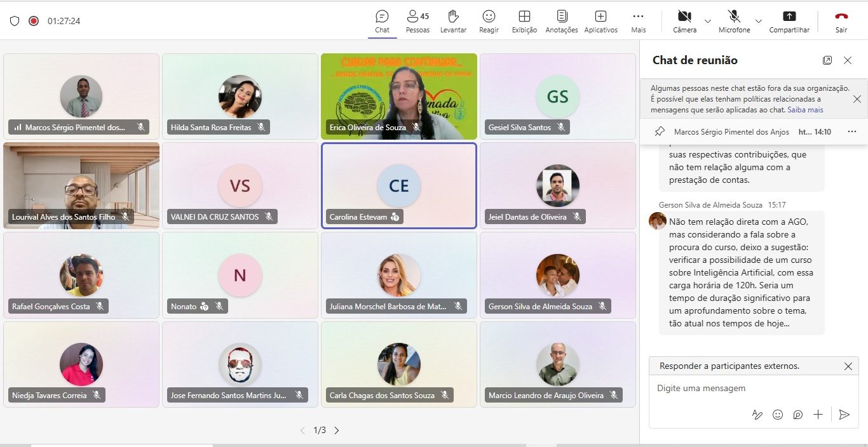
Task: Open the Aplicativos apps panel
Action: click(600, 21)
